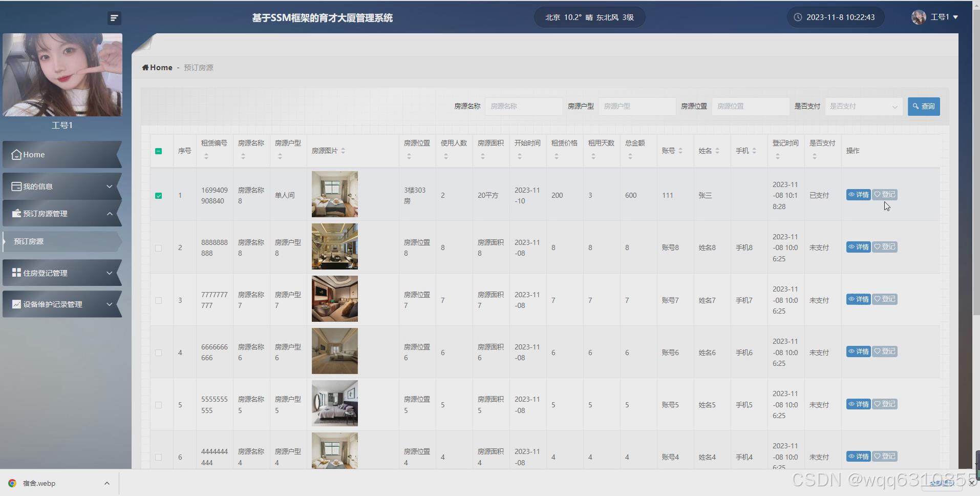
Task: Expand the 我的信息 menu
Action: tap(62, 186)
